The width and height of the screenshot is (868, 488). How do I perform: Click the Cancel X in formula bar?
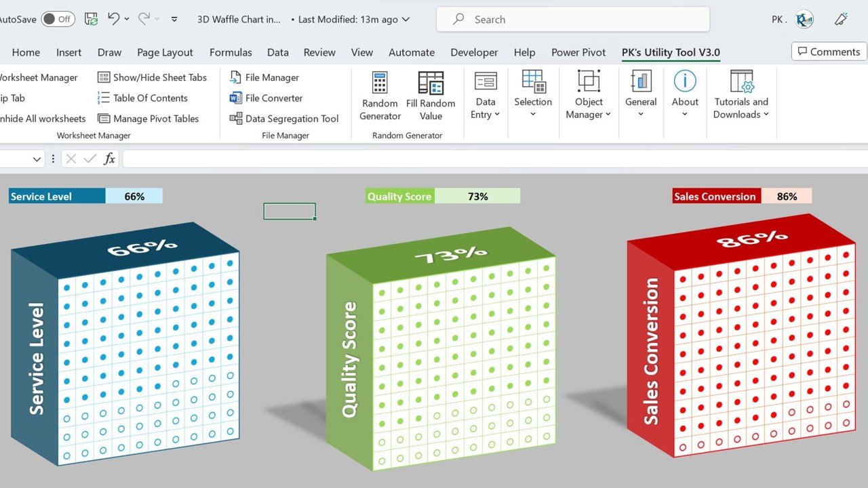[x=71, y=159]
